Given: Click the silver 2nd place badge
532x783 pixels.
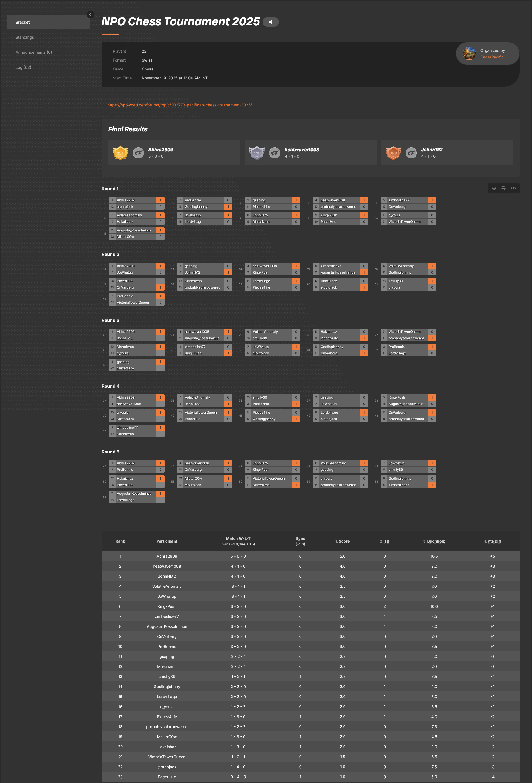Looking at the screenshot, I should click(257, 153).
